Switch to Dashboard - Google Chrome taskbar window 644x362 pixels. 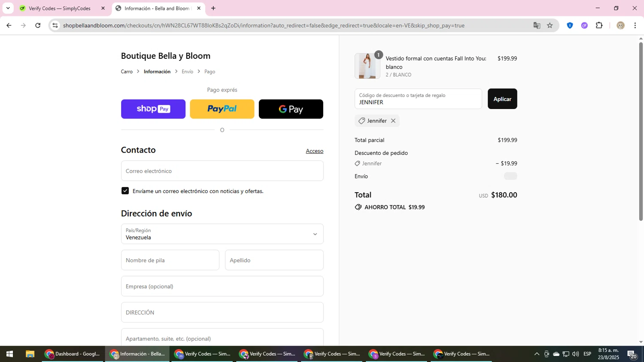click(x=73, y=354)
